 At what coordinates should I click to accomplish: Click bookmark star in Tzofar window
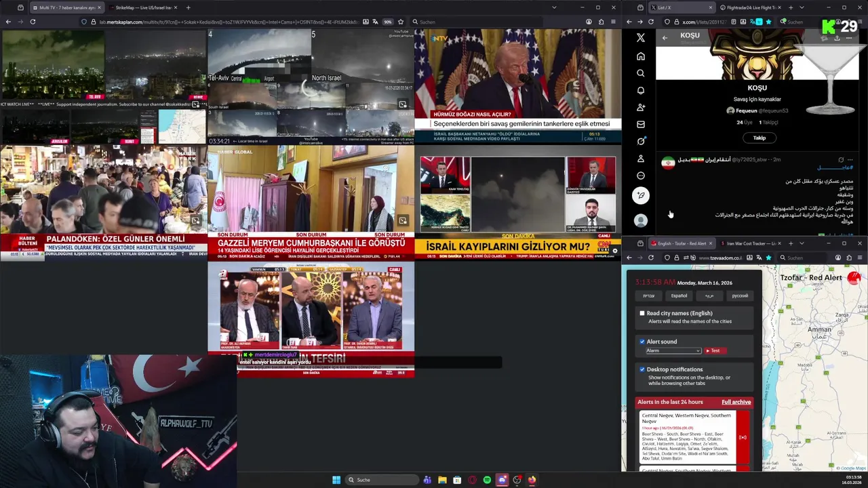[x=768, y=258]
